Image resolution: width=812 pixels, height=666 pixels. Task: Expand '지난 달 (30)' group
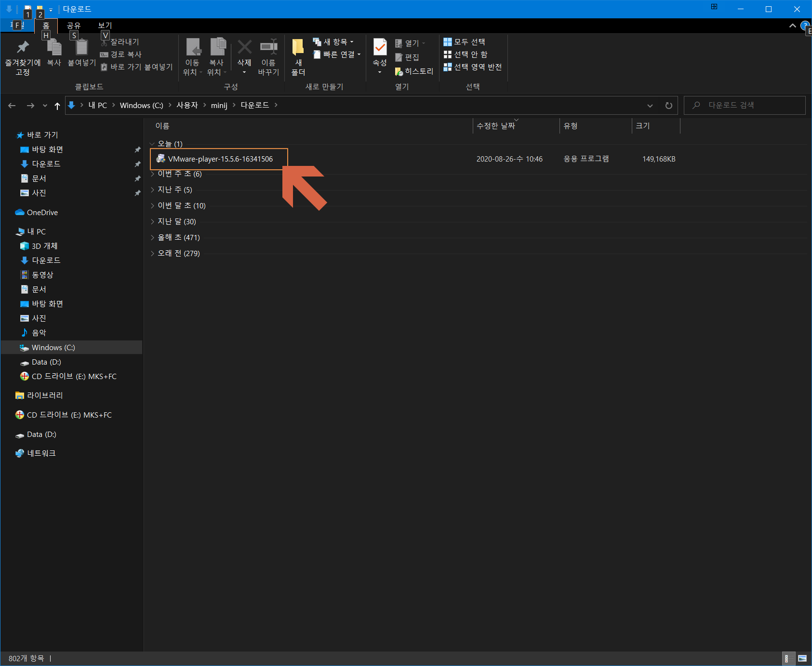point(152,221)
